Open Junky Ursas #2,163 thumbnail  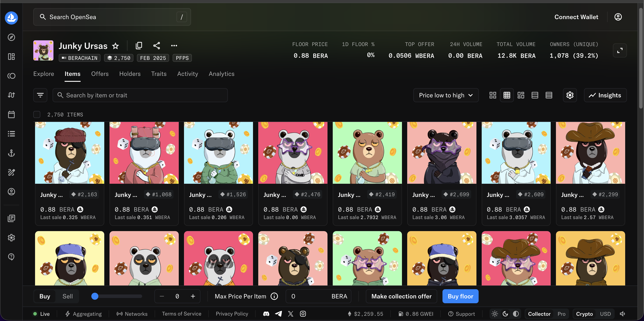tap(69, 153)
